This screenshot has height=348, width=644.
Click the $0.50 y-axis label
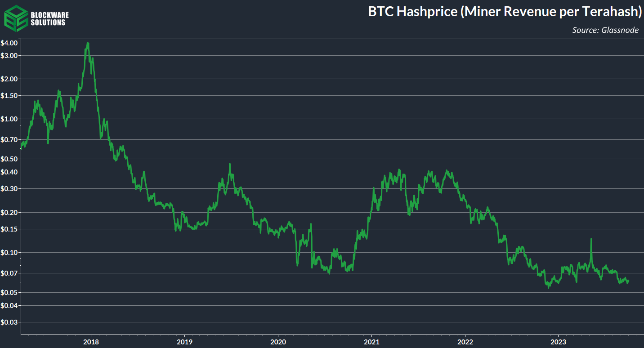tap(9, 159)
